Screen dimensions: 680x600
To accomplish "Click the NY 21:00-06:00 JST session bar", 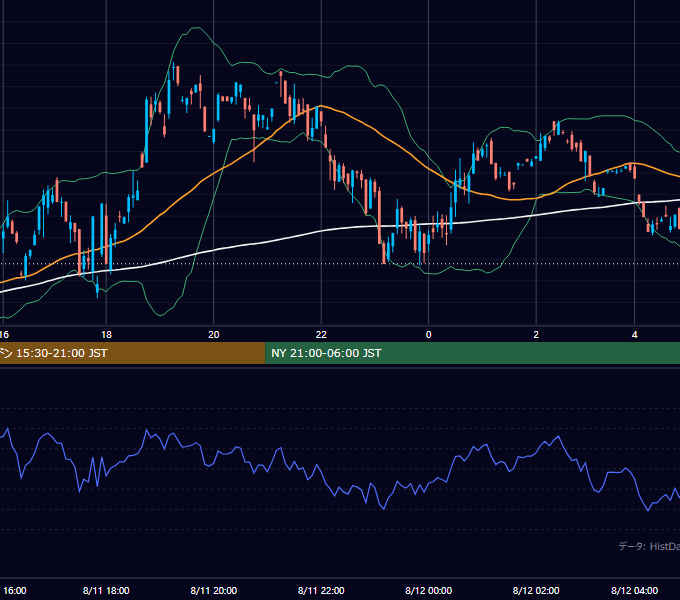I will 473,353.
